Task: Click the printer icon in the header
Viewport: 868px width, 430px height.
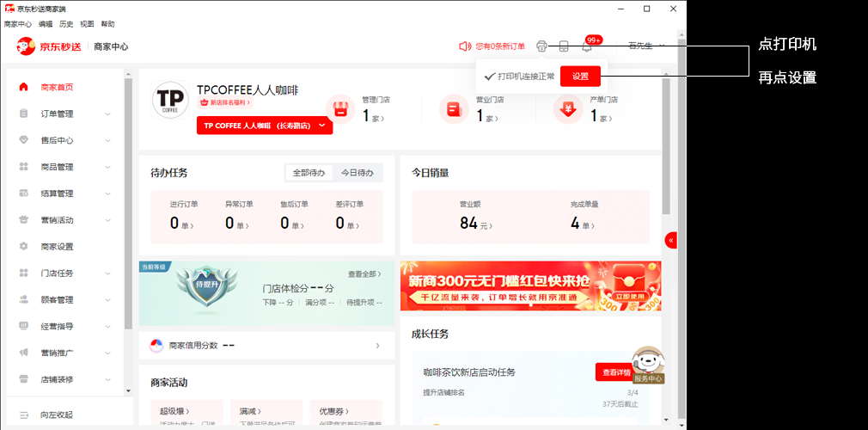Action: coord(542,46)
